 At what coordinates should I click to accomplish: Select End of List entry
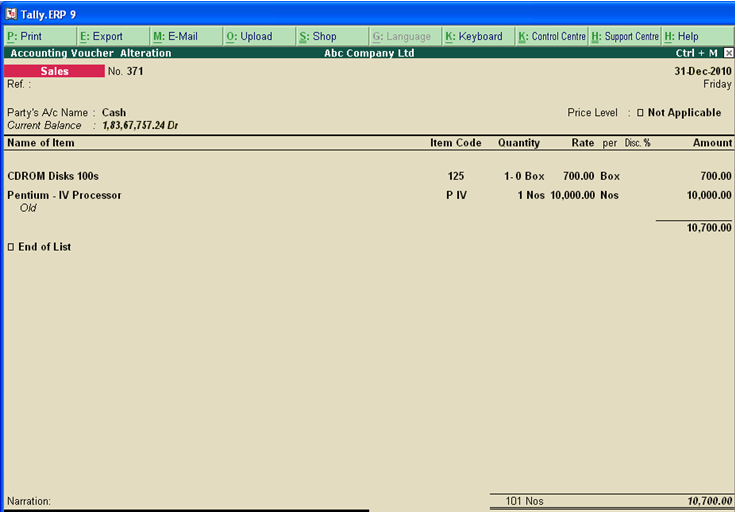tap(40, 247)
